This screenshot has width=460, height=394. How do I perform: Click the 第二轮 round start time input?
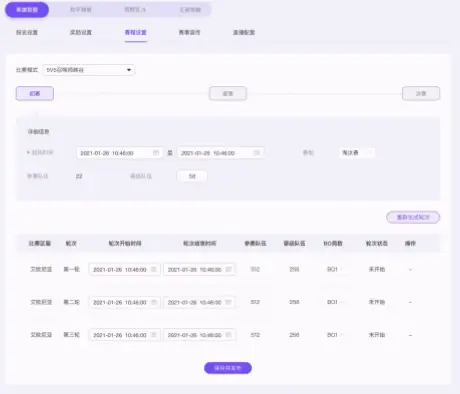[125, 302]
